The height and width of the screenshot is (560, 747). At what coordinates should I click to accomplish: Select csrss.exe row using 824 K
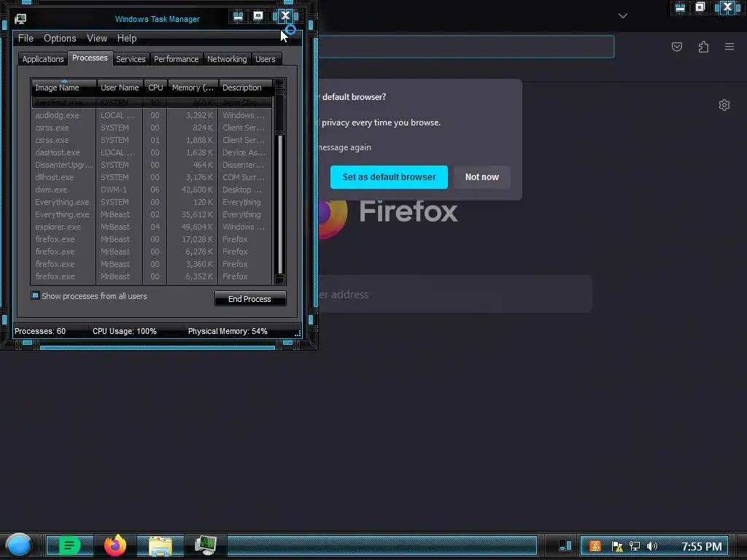click(152, 128)
